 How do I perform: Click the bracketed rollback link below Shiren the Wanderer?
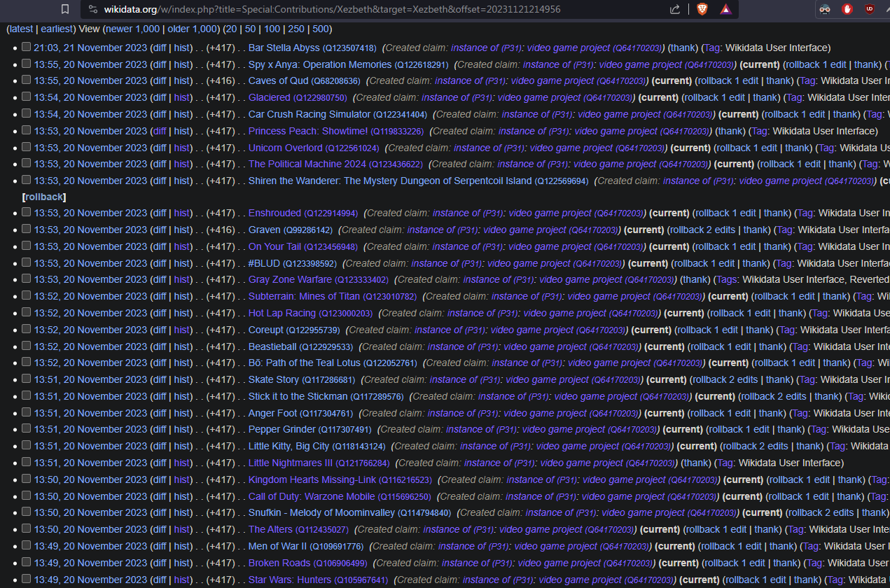click(44, 197)
